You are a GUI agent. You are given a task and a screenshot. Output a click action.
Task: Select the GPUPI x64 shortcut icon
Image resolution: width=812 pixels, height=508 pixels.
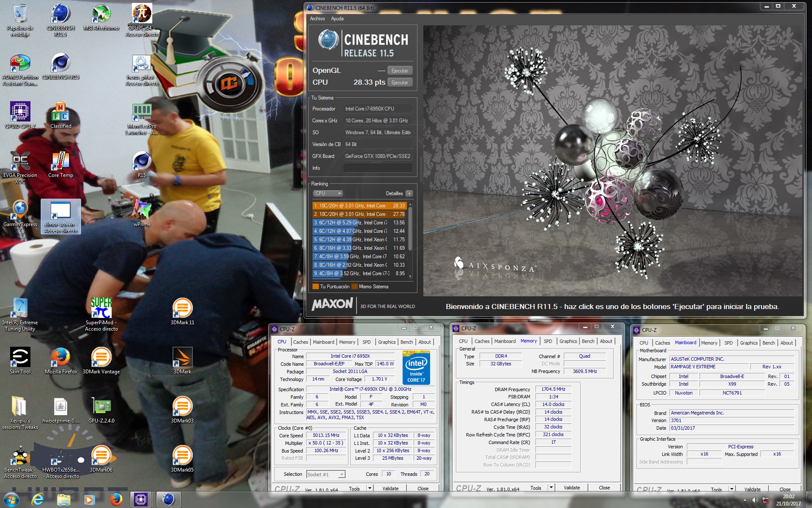tap(142, 19)
